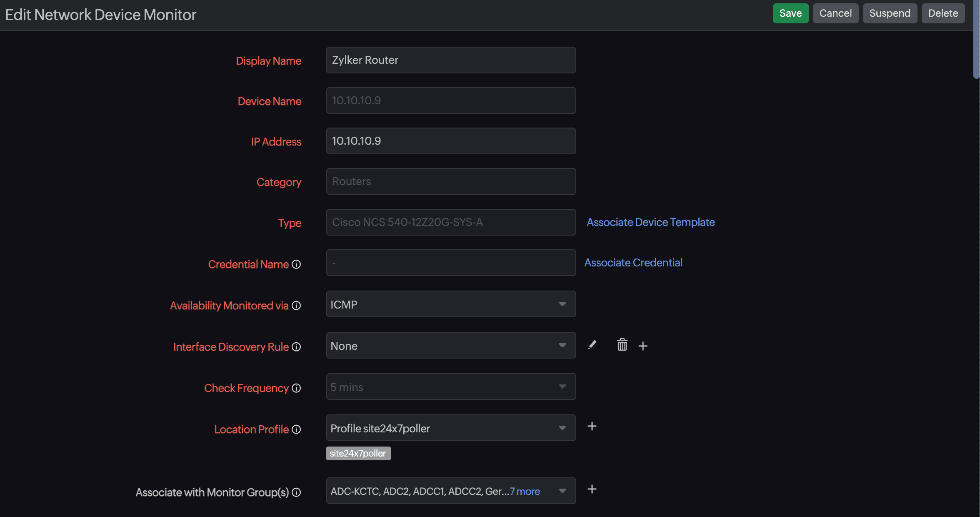980x517 pixels.
Task: Click the Delete button in header
Action: pos(943,13)
